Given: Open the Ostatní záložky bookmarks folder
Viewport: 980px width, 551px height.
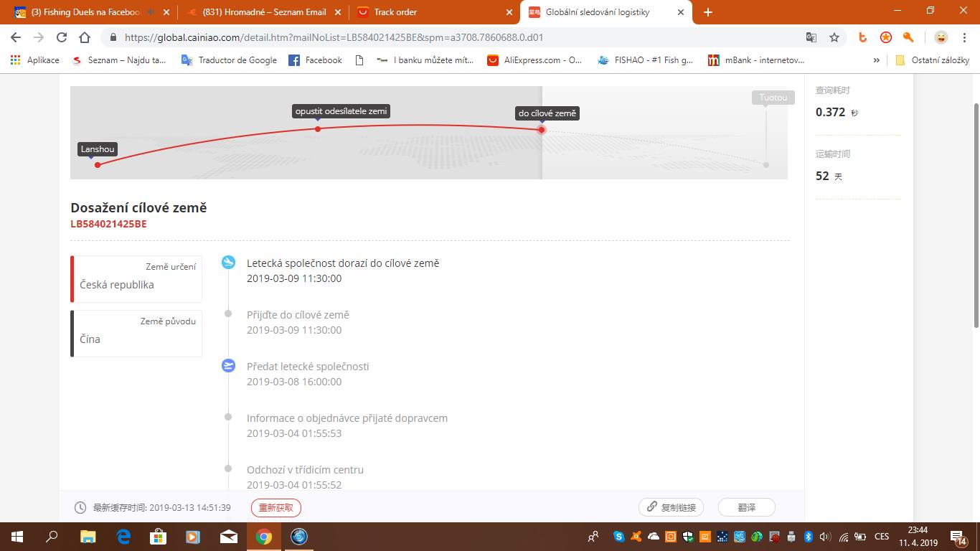Looking at the screenshot, I should coord(932,60).
